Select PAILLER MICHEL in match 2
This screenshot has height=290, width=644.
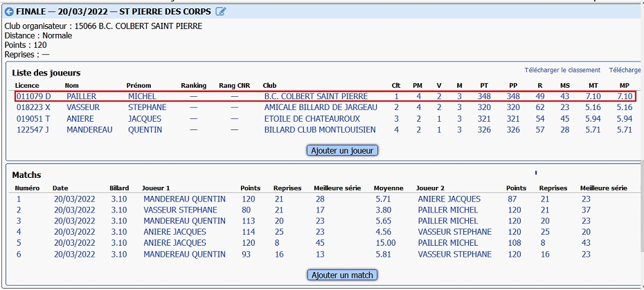pos(447,210)
